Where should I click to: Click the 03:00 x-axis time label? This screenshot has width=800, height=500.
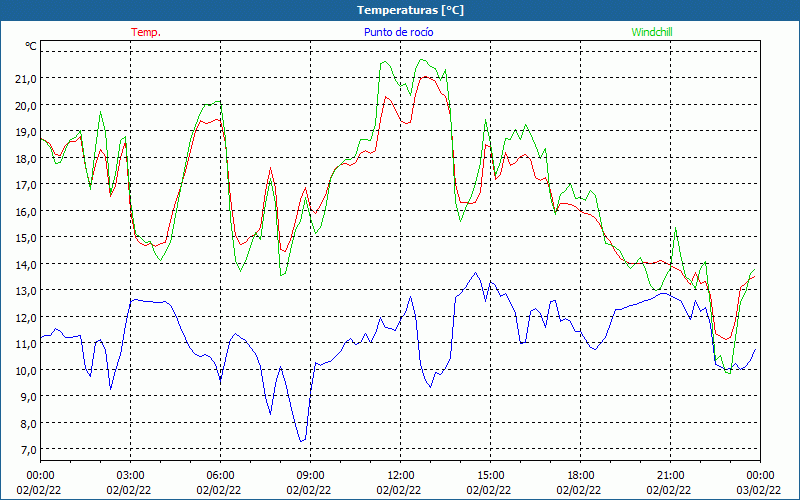[x=130, y=476]
